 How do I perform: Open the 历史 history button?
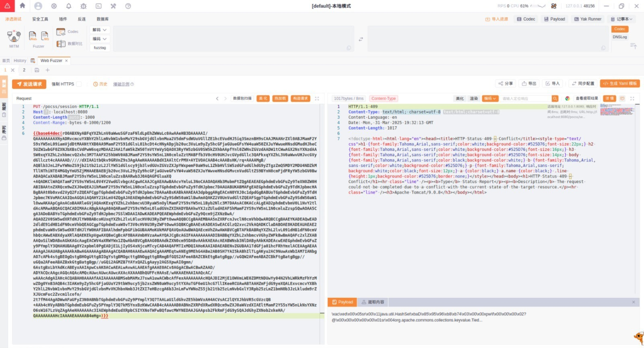coord(100,84)
